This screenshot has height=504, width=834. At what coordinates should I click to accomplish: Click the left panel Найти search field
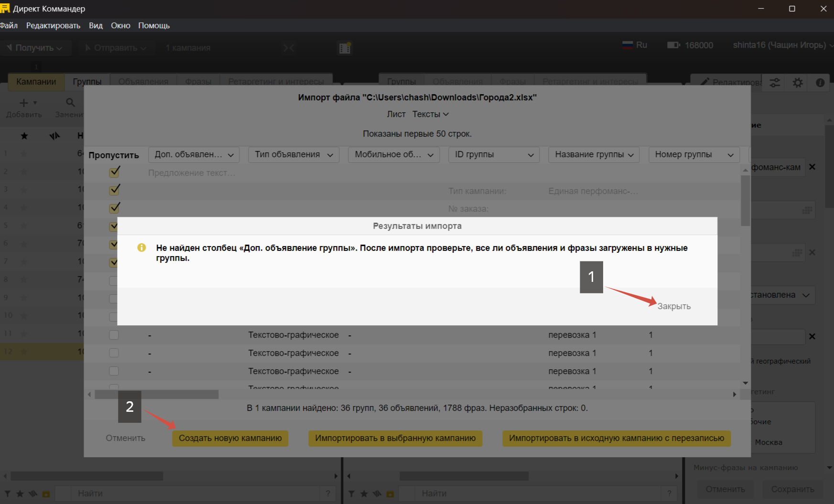click(195, 493)
